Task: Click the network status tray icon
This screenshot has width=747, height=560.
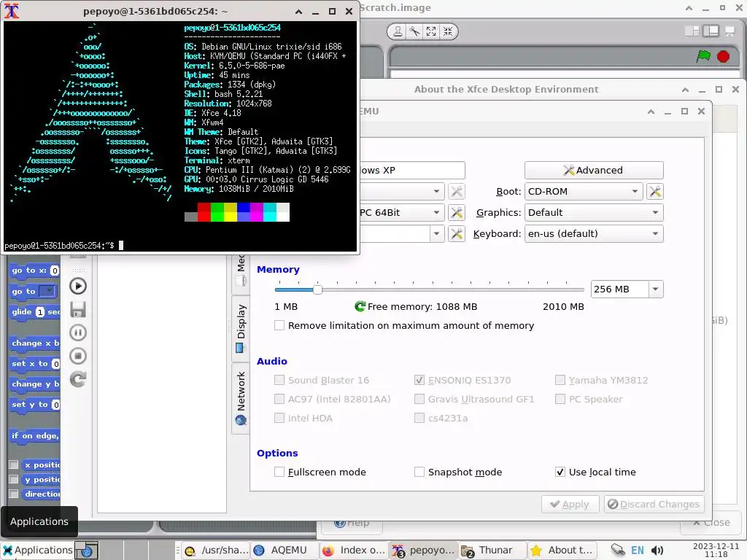Action: [618, 550]
